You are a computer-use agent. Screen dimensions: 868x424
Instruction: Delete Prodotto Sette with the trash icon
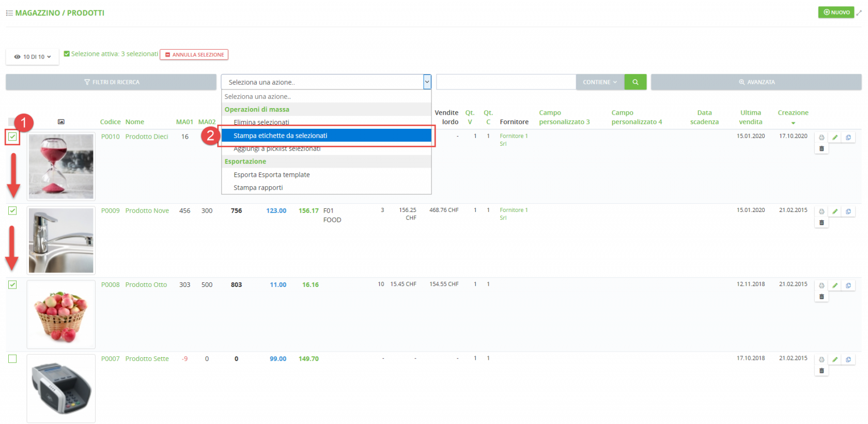click(x=822, y=371)
